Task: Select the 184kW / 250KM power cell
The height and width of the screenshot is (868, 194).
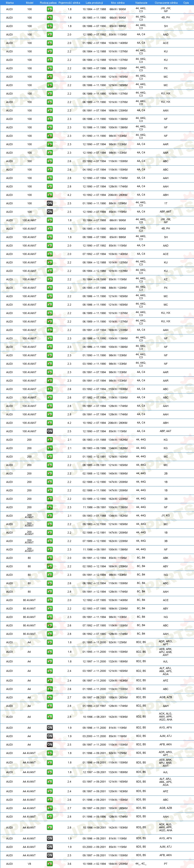Action: pos(118,864)
